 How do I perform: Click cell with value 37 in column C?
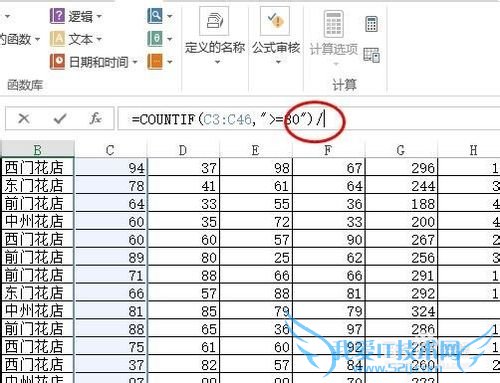110,364
